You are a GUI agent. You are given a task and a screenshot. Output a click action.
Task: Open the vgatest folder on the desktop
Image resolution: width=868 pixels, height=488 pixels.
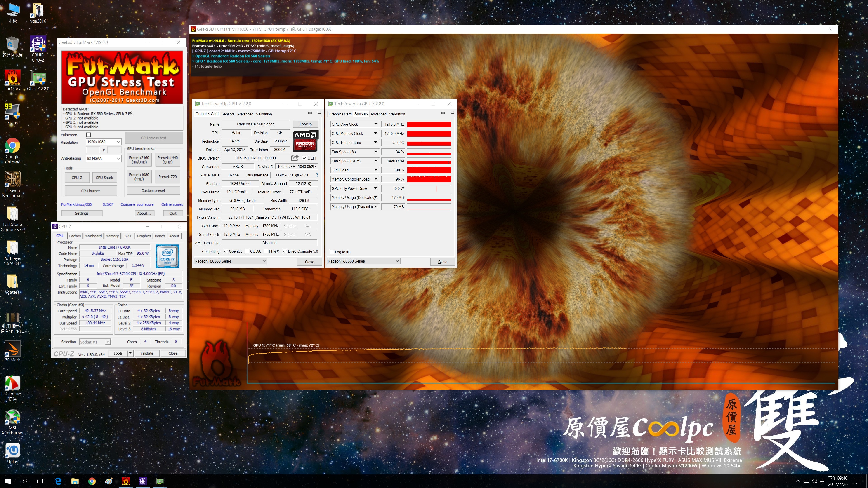(x=12, y=284)
